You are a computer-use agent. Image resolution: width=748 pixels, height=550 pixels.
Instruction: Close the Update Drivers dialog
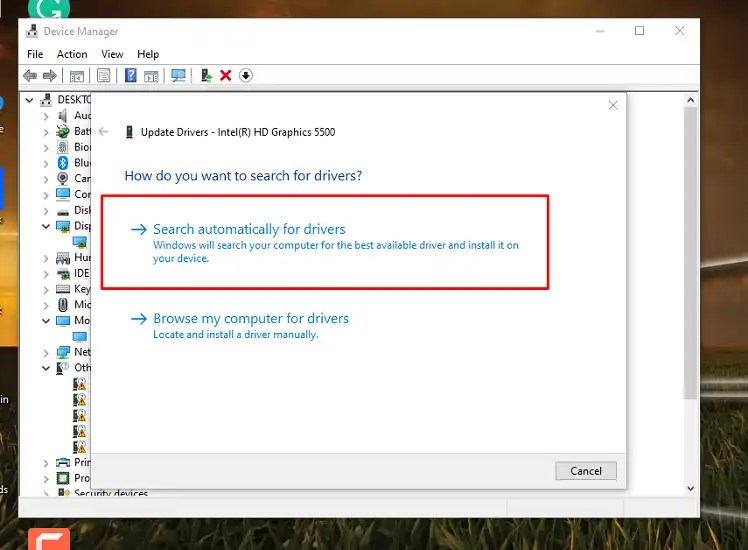[613, 105]
